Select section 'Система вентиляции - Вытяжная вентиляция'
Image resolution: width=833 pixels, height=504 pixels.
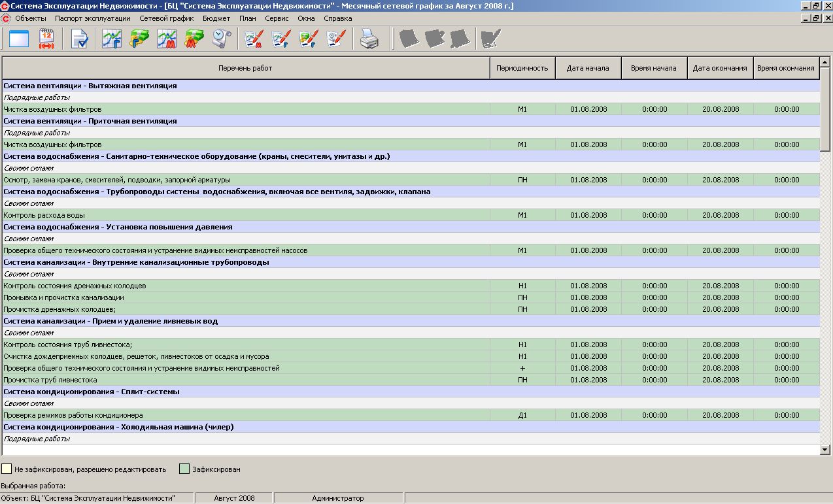pyautogui.click(x=411, y=86)
